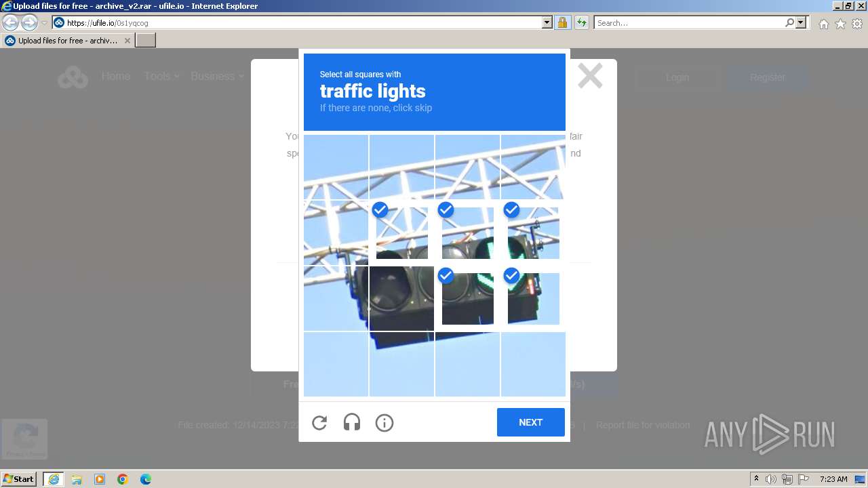Click the security lock icon in address bar

[x=562, y=23]
